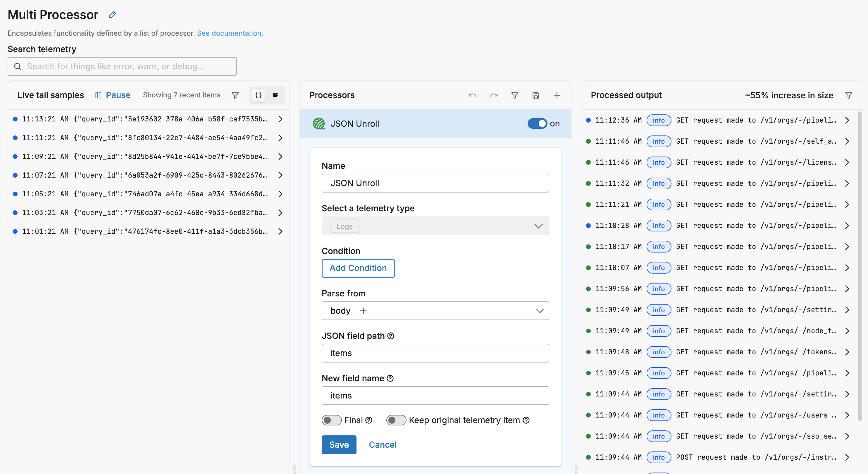Switch live tail samples to raw JSON view
Image resolution: width=868 pixels, height=474 pixels.
click(258, 95)
